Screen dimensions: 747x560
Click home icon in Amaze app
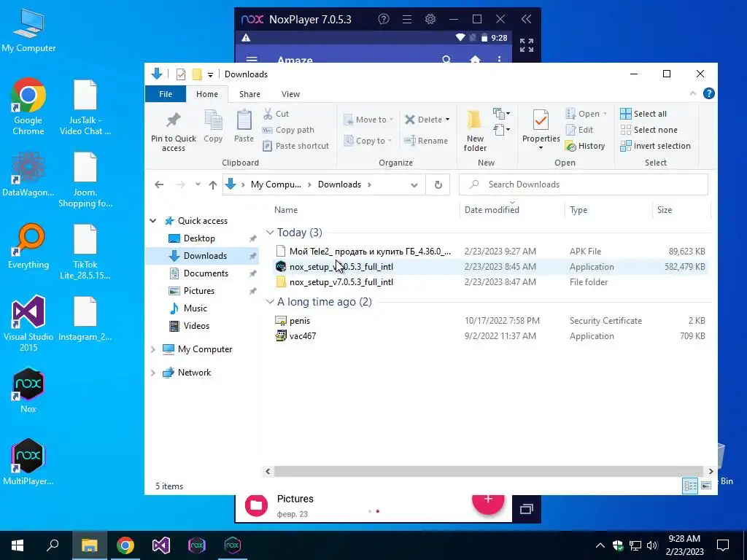click(x=475, y=60)
